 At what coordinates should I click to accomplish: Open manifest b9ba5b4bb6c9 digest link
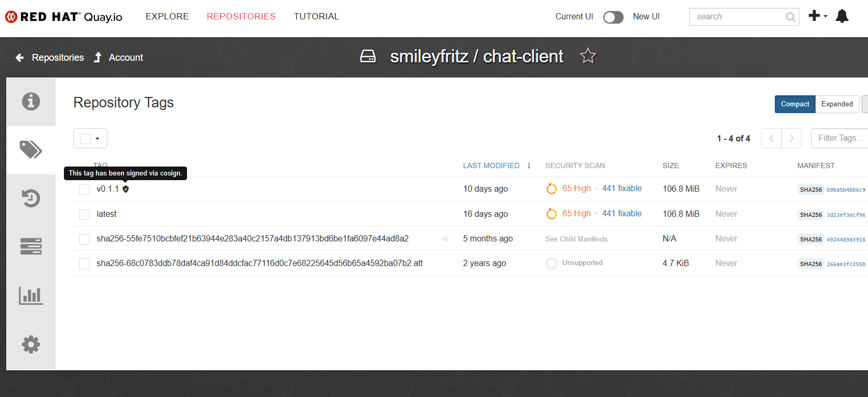[846, 190]
